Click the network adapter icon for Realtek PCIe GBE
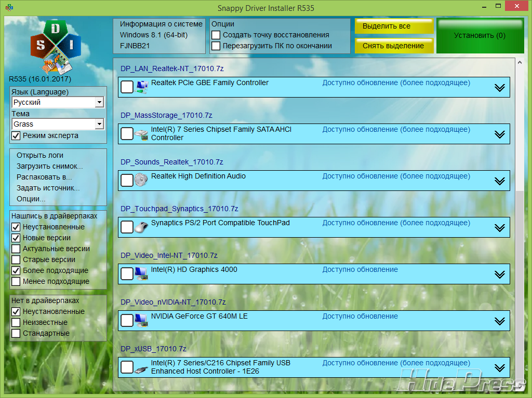532x398 pixels. click(141, 87)
